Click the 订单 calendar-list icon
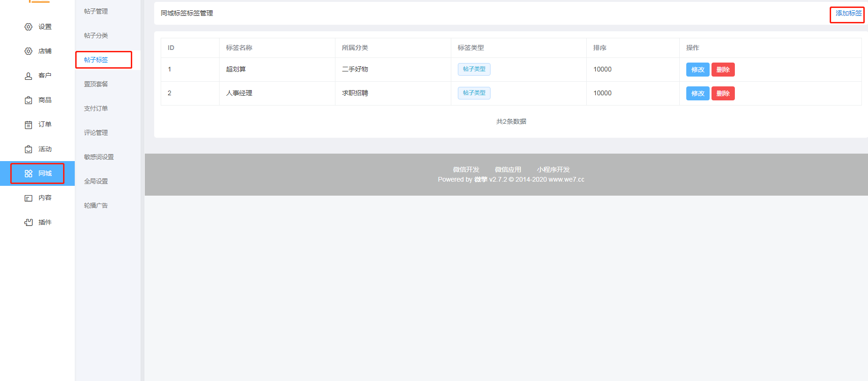Screen dimensions: 868x381 28,125
